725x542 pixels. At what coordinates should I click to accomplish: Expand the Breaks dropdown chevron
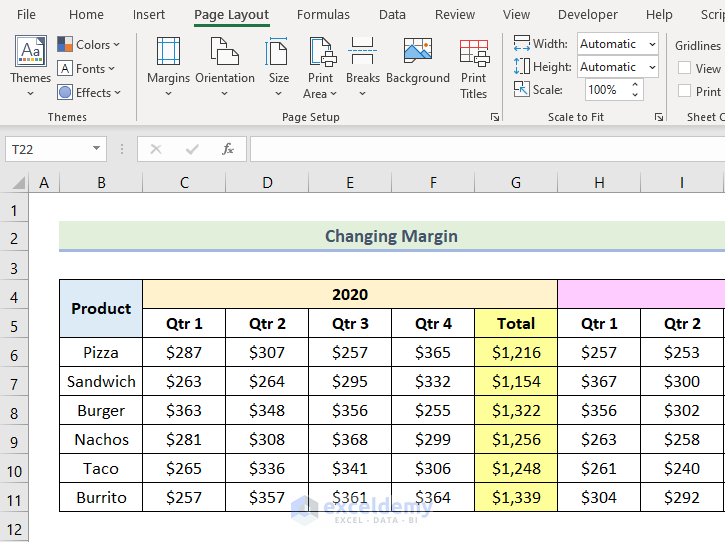pyautogui.click(x=362, y=94)
